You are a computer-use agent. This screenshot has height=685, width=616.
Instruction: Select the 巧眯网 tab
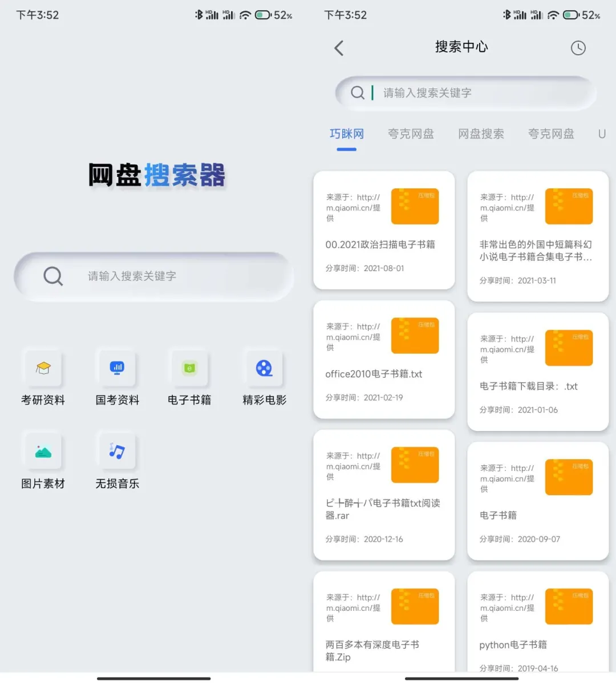coord(346,134)
